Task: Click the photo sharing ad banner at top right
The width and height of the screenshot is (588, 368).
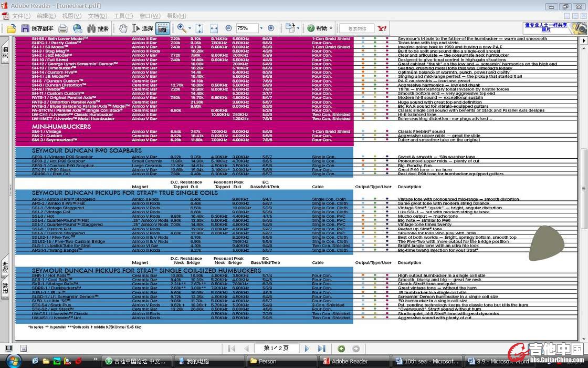Action: point(554,28)
